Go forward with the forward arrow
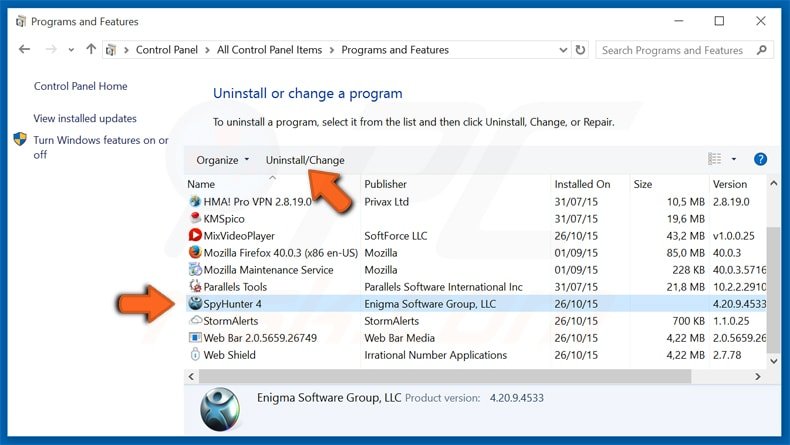This screenshot has height=445, width=790. pyautogui.click(x=51, y=49)
